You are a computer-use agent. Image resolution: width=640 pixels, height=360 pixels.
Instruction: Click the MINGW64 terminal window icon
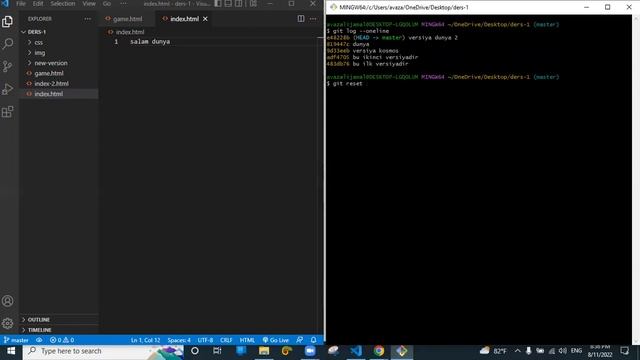(x=333, y=7)
